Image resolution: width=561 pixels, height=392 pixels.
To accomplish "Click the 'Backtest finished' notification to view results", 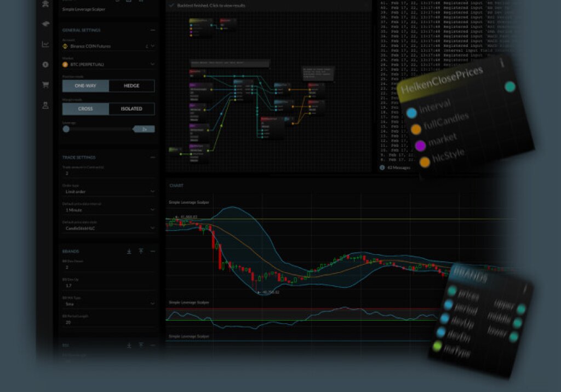I will pyautogui.click(x=211, y=5).
